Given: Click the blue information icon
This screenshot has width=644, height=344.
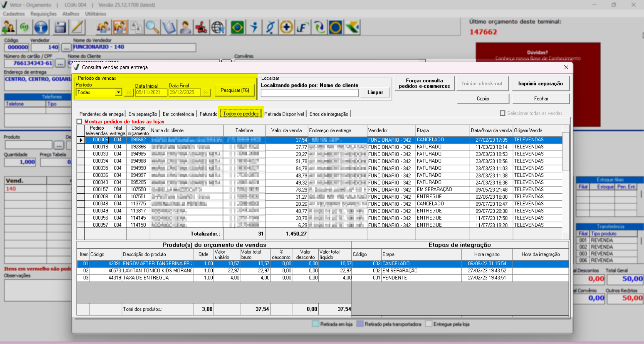Looking at the screenshot, I should pos(41,27).
